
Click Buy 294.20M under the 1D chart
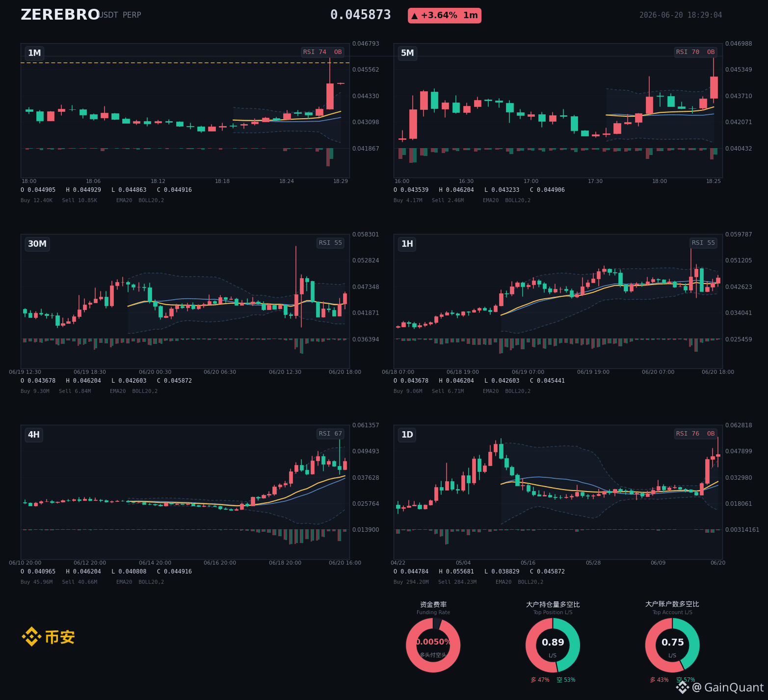pyautogui.click(x=411, y=582)
